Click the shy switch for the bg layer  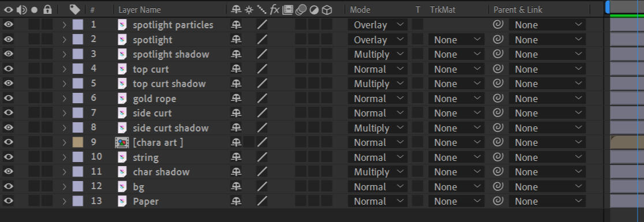pos(236,187)
